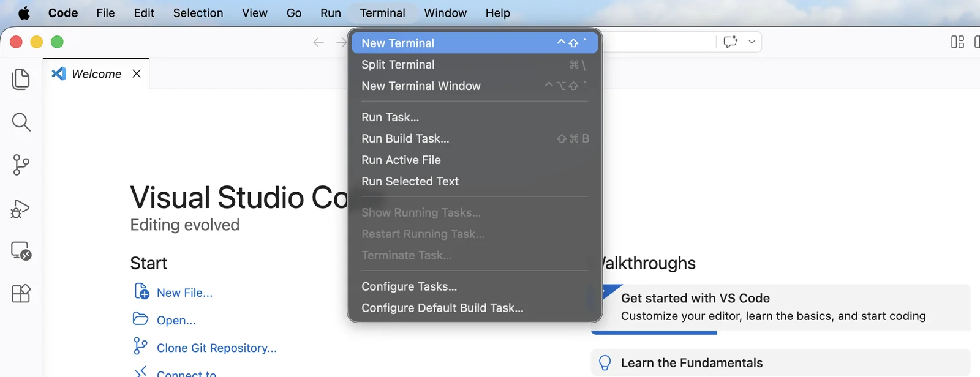This screenshot has height=377, width=980.
Task: Open the Edit menu
Action: click(144, 13)
